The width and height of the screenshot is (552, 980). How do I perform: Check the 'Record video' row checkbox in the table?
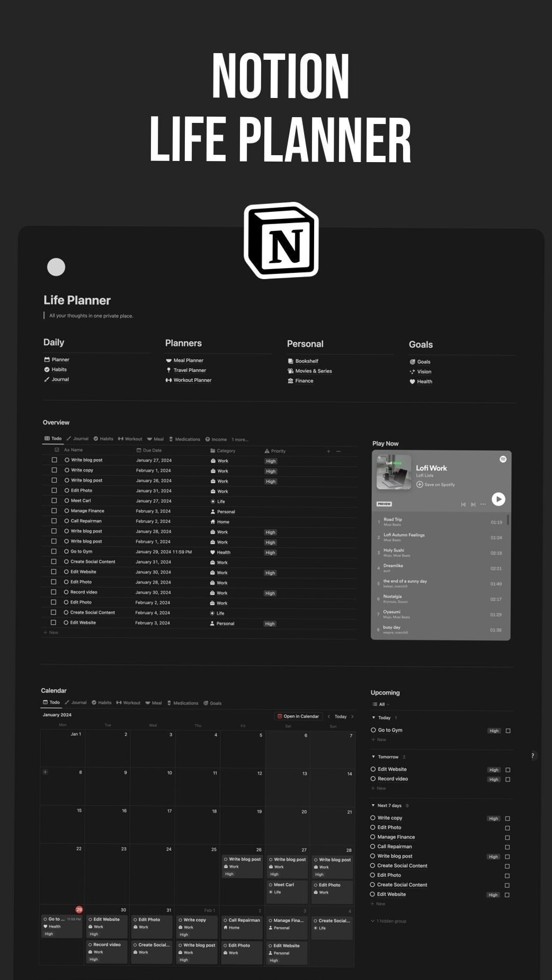coord(54,592)
